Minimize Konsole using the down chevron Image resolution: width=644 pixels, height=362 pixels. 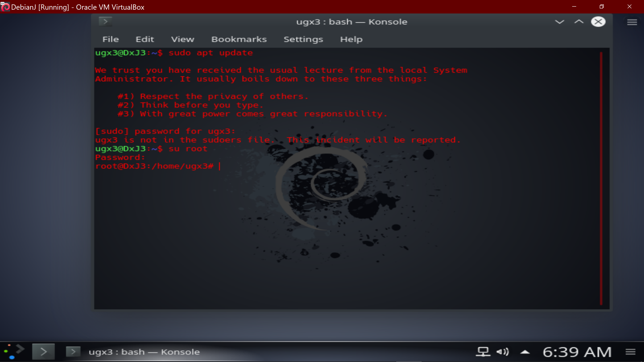559,22
